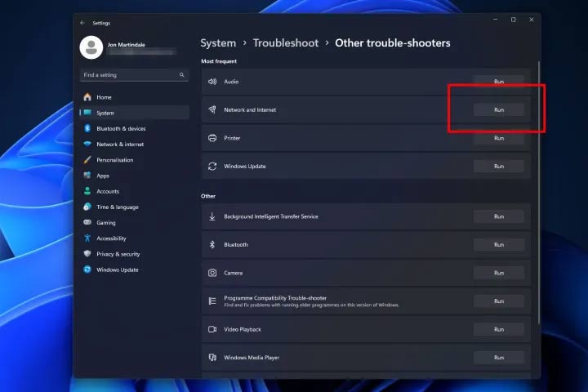
Task: Click the Apps sidebar icon
Action: pyautogui.click(x=87, y=176)
